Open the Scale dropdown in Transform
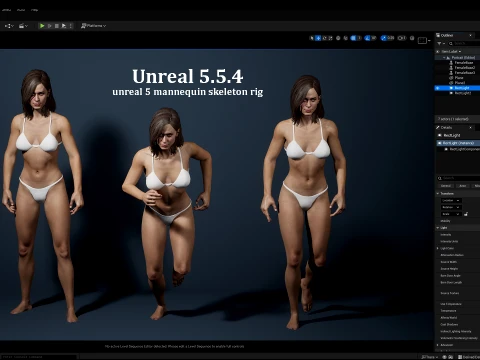Screen dimensions: 480x360 451,214
